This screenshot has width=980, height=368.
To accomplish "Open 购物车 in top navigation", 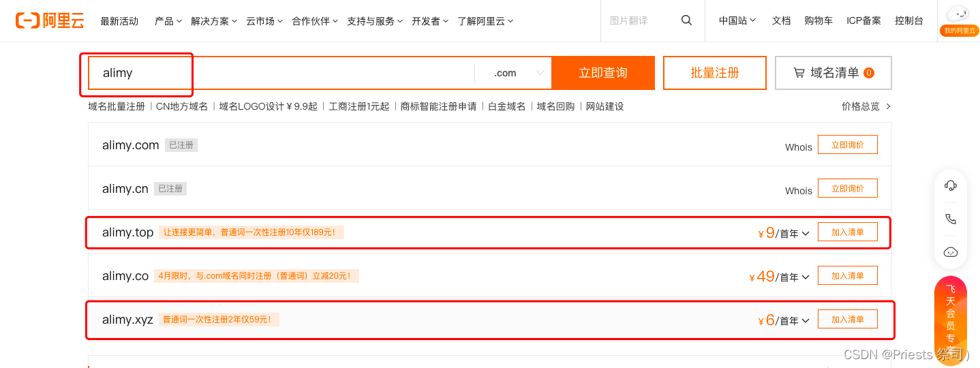I will [x=818, y=20].
